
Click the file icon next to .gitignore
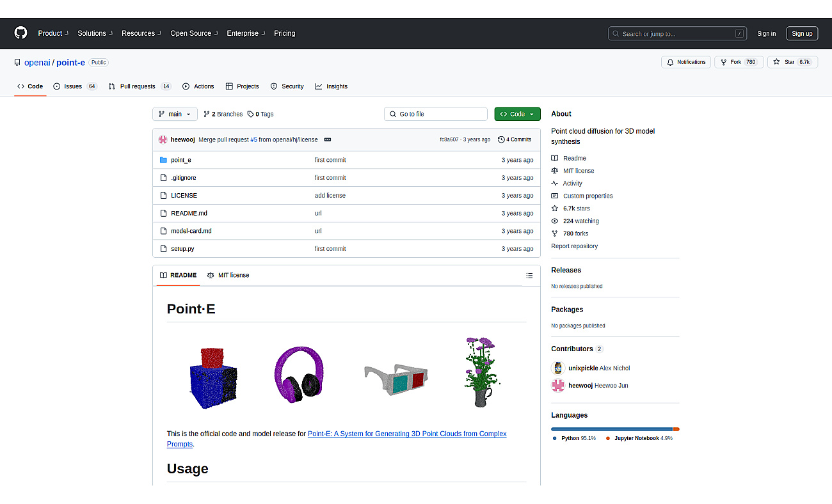(x=163, y=177)
